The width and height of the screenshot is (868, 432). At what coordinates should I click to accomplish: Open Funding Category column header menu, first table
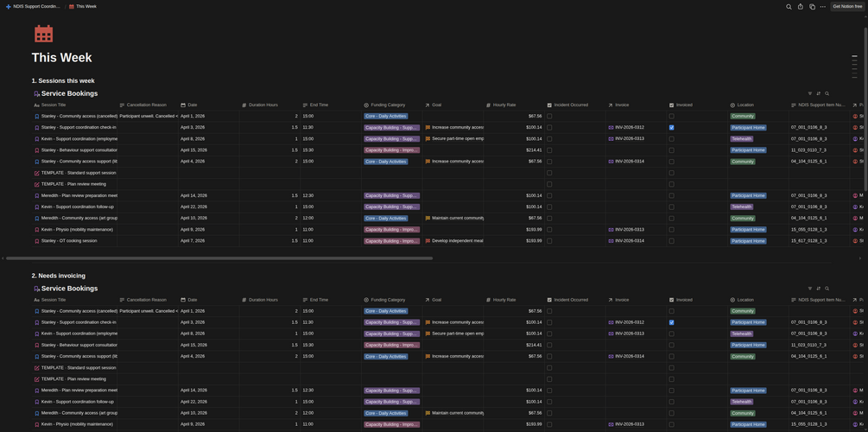coord(392,105)
